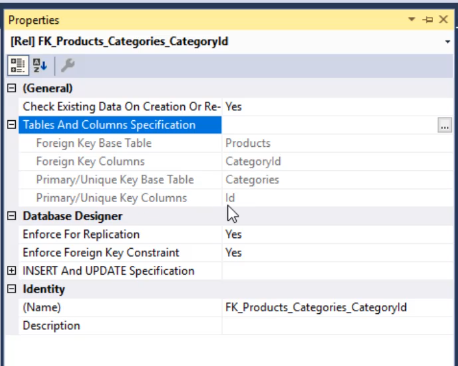Toggle the auto-hide pin icon
Image resolution: width=458 pixels, height=366 pixels.
[x=428, y=20]
